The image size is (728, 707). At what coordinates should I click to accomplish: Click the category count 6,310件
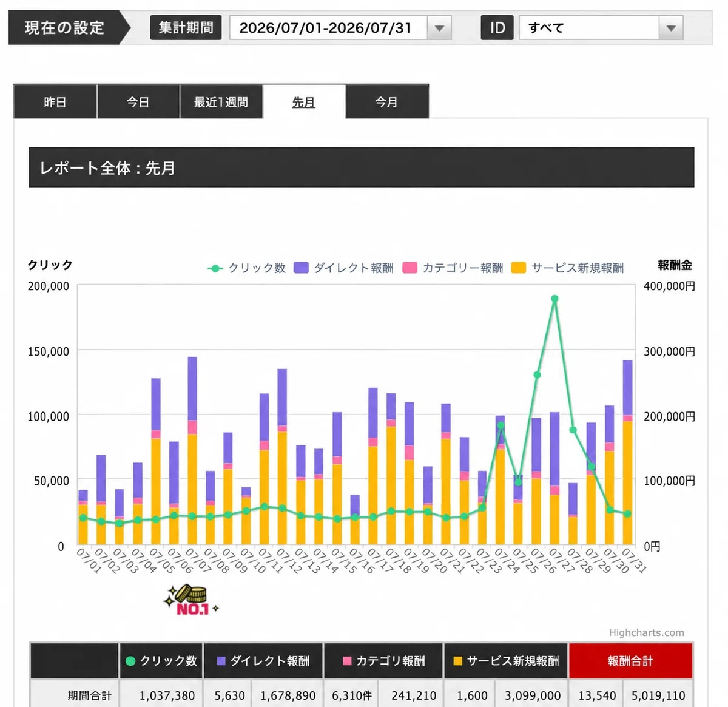point(352,695)
